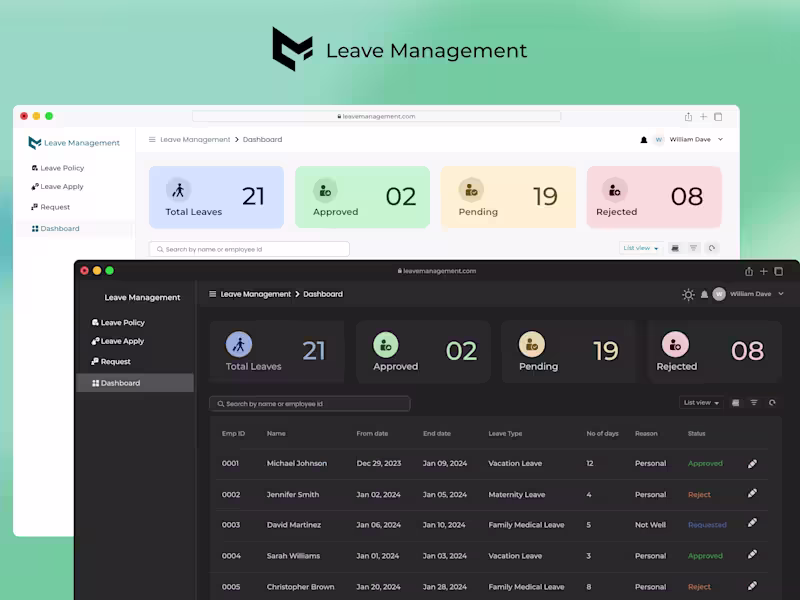Click Pending card in light window
This screenshot has height=600, width=800.
(x=509, y=197)
